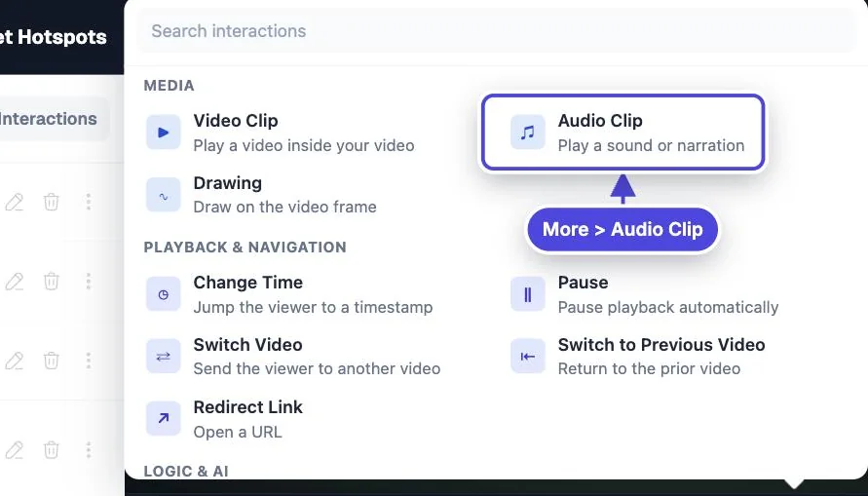The width and height of the screenshot is (868, 496).
Task: Edit the second listed interaction with pencil icon
Action: [15, 282]
